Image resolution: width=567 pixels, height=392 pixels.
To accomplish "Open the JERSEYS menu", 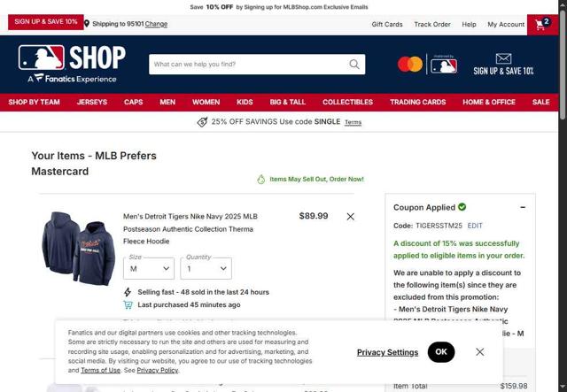I will tap(92, 103).
